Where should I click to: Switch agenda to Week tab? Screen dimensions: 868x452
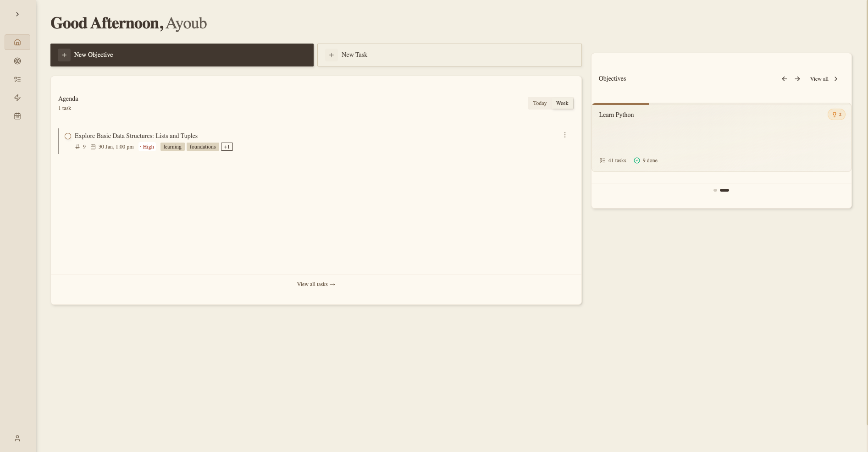(562, 103)
